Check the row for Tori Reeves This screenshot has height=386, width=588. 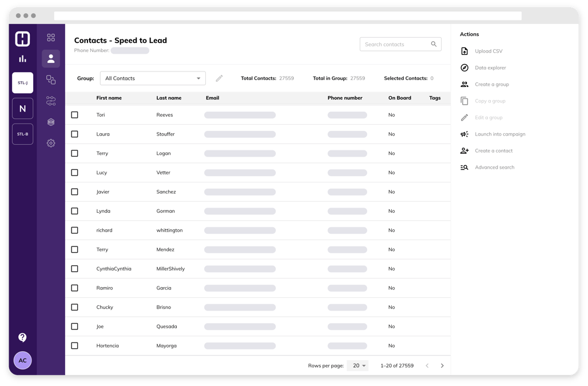tap(74, 114)
